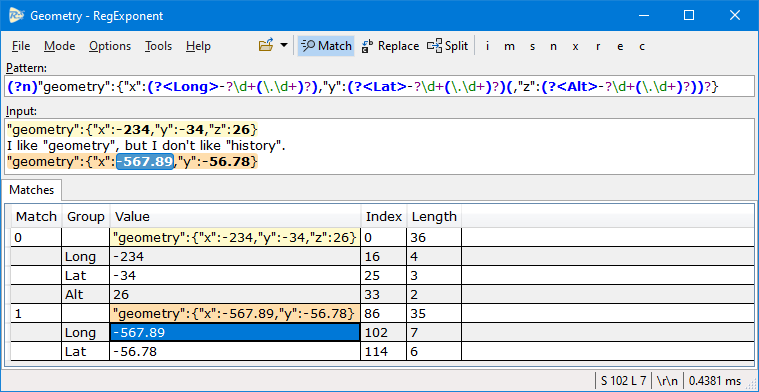
Task: Click the RegExponent app icon in title bar
Action: click(16, 15)
